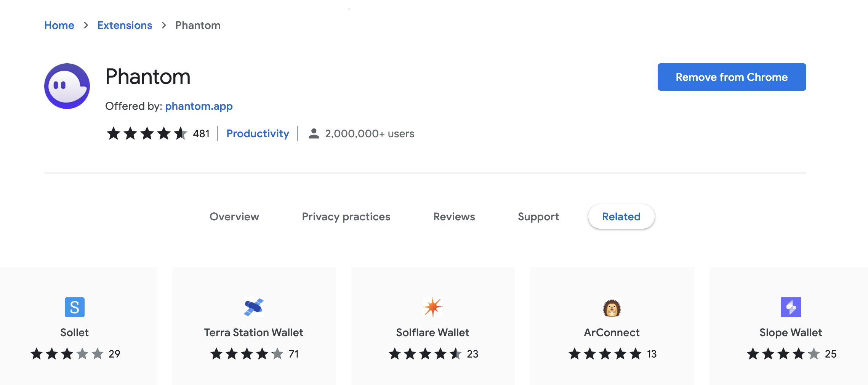Click the users person icon
Image resolution: width=868 pixels, height=385 pixels.
(x=314, y=133)
